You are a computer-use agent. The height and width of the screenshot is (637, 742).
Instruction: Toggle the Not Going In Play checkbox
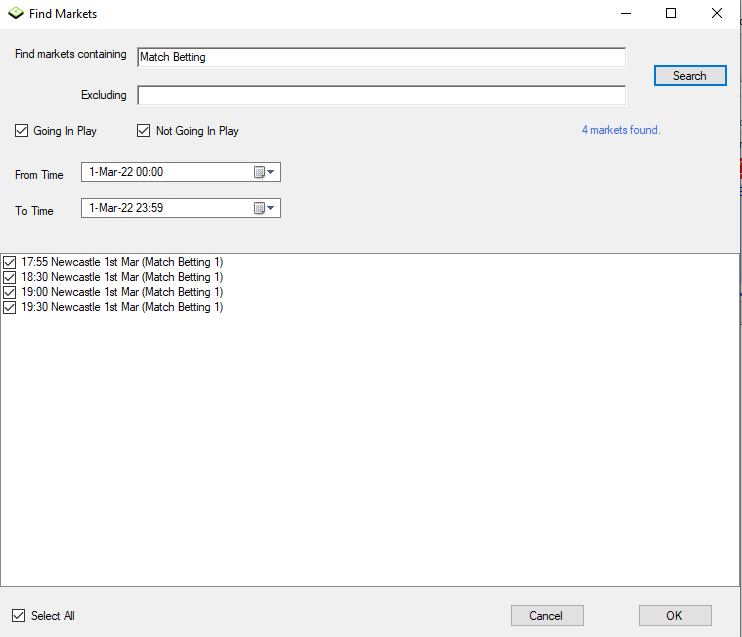[143, 131]
